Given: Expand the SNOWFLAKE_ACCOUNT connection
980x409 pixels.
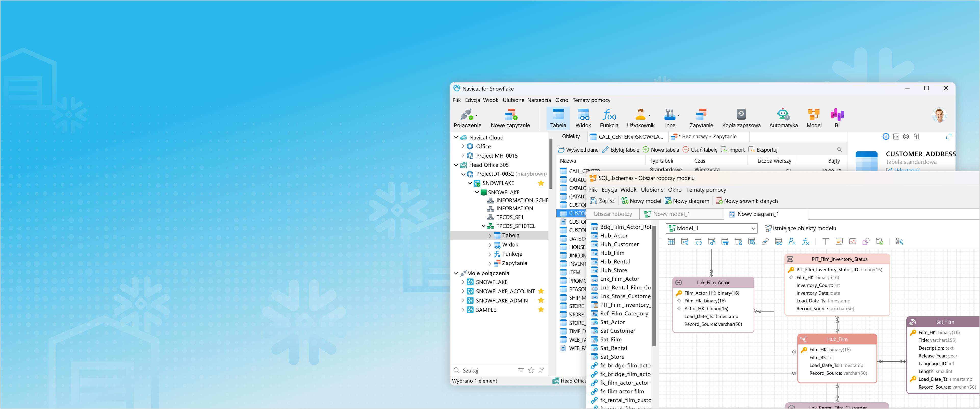Looking at the screenshot, I should pyautogui.click(x=463, y=291).
